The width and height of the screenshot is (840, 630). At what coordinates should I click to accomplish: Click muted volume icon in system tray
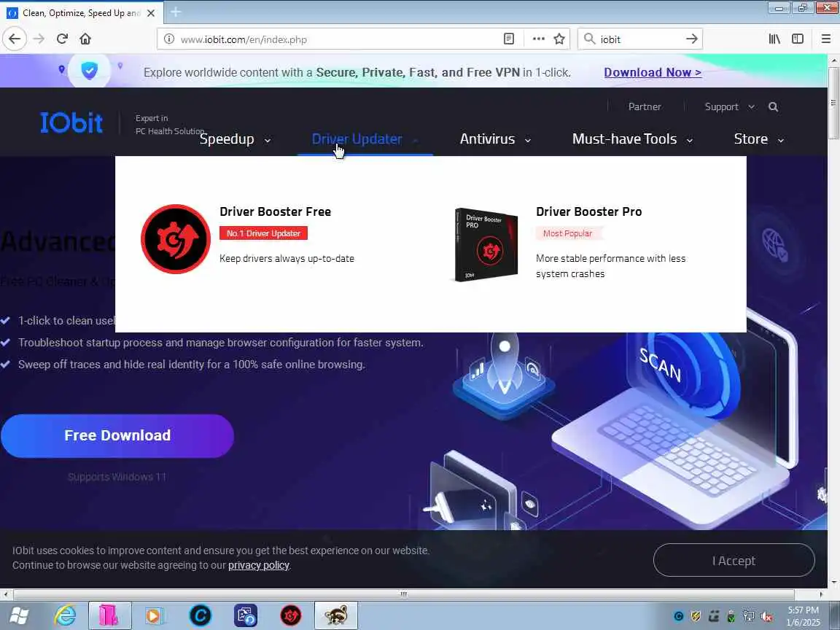766,617
